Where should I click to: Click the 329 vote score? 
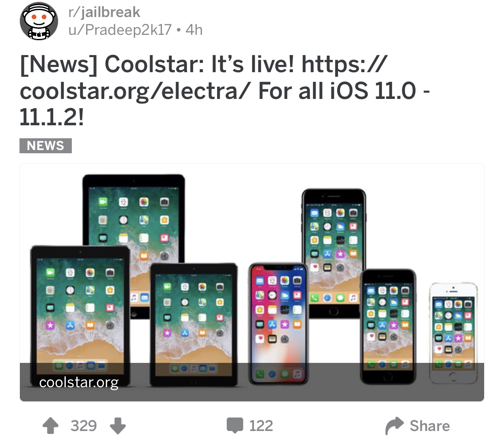pyautogui.click(x=84, y=426)
